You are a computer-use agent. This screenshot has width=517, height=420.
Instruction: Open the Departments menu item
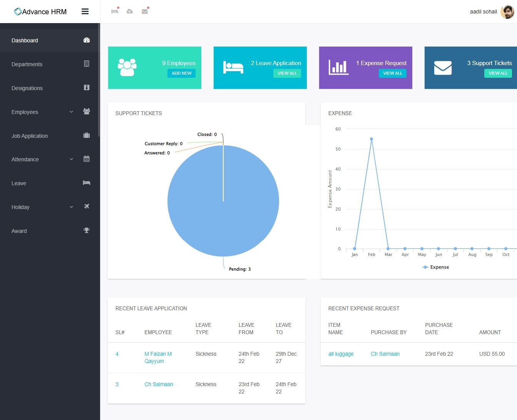[50, 64]
